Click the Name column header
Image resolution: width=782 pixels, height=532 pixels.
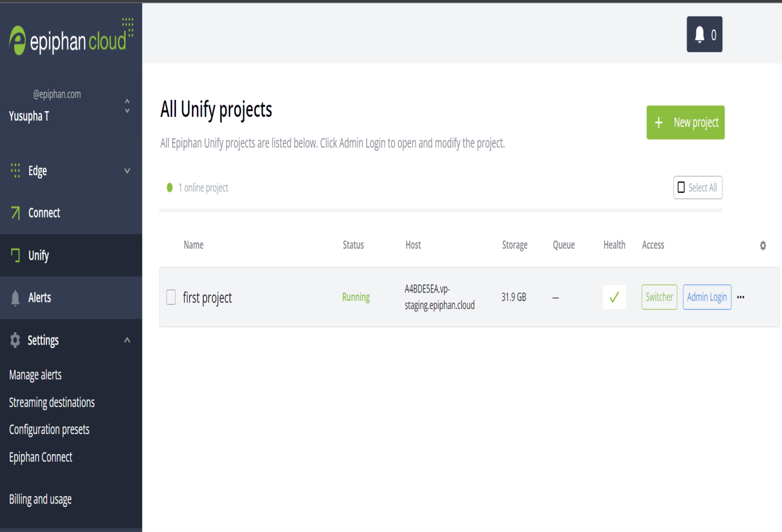(194, 245)
